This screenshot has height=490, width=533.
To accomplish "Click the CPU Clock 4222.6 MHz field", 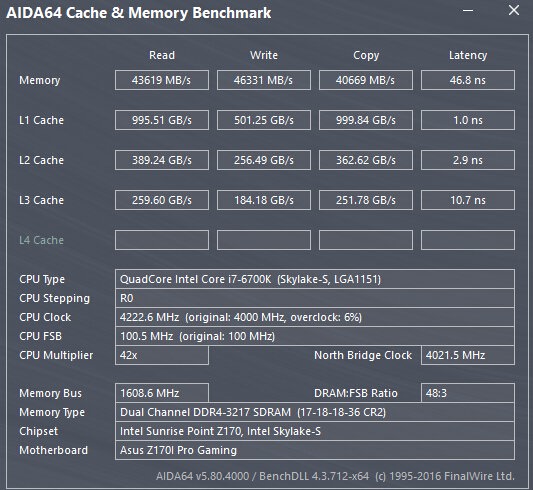I will click(x=315, y=317).
